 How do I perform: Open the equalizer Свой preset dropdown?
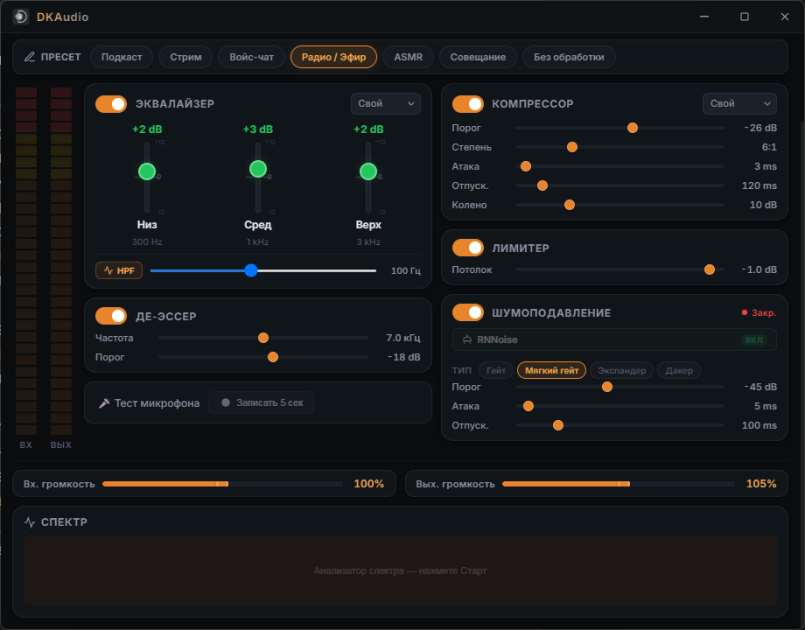[x=386, y=104]
